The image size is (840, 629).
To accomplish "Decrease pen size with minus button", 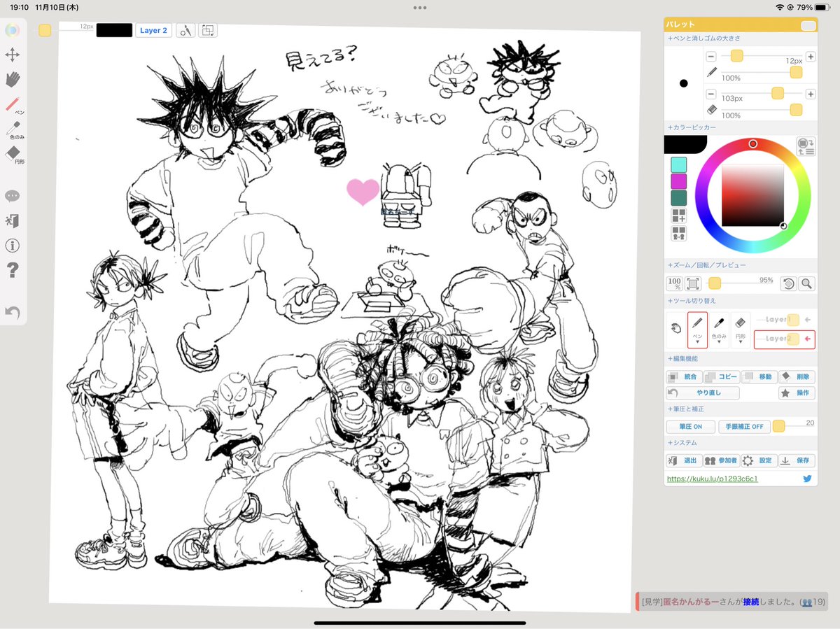I will click(711, 57).
